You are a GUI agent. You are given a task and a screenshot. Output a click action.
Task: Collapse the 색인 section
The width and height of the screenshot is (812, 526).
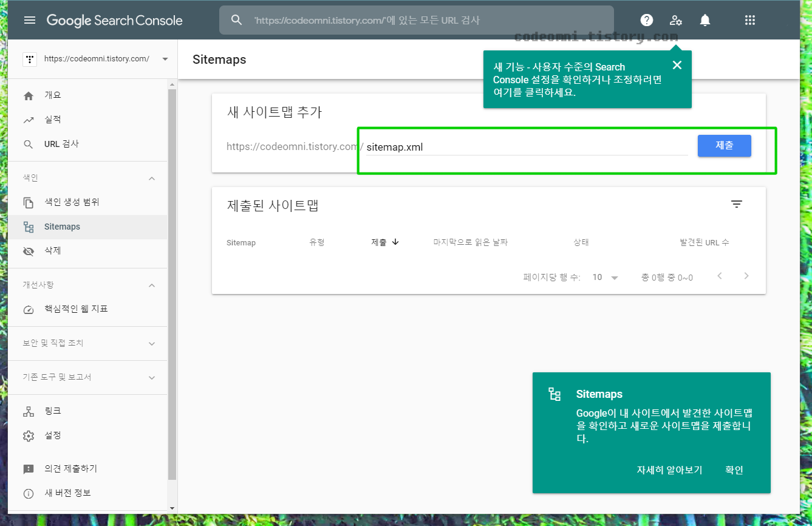pos(152,178)
